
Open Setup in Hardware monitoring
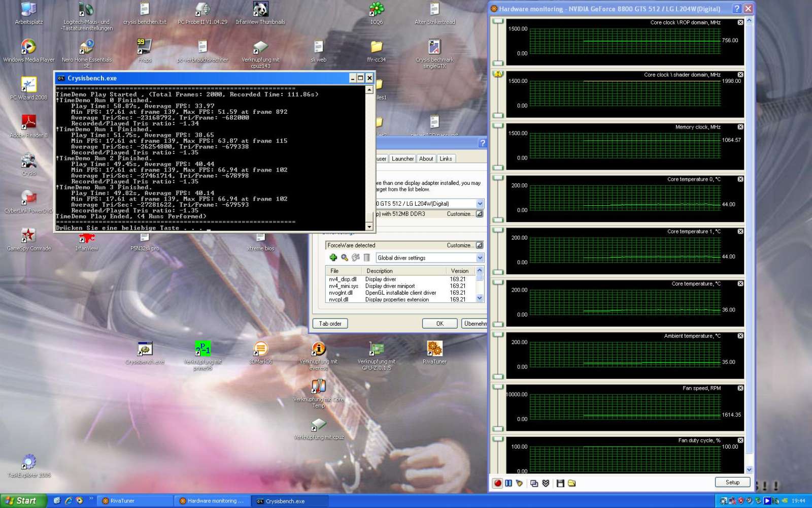coord(732,482)
